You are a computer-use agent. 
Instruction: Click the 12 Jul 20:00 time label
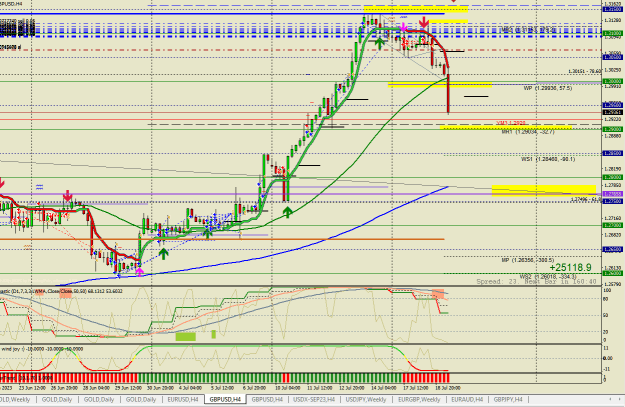point(352,387)
